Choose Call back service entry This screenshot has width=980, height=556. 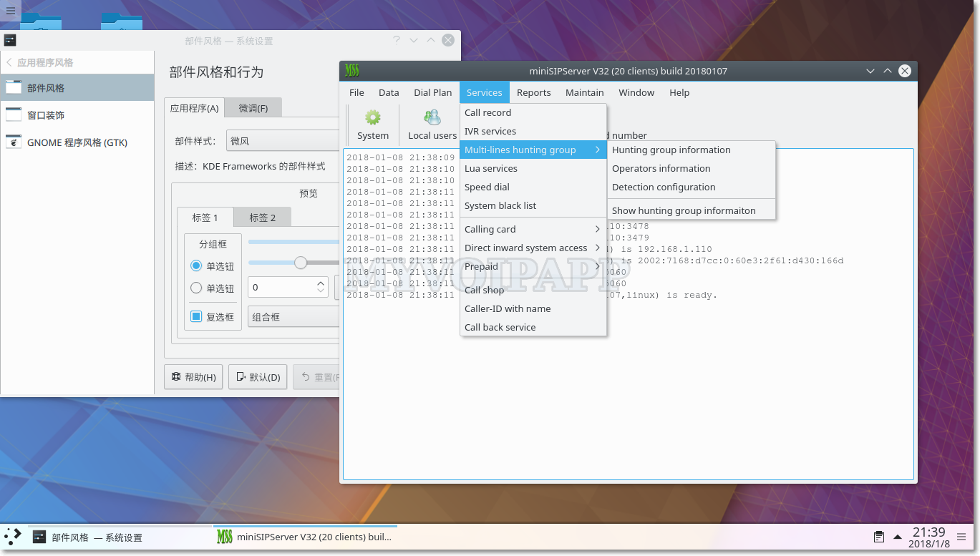[533, 327]
